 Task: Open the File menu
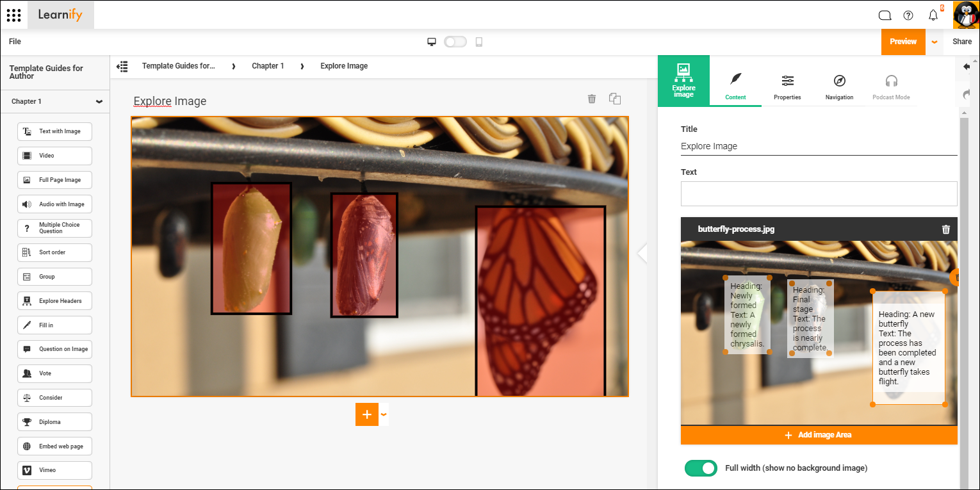click(x=14, y=41)
